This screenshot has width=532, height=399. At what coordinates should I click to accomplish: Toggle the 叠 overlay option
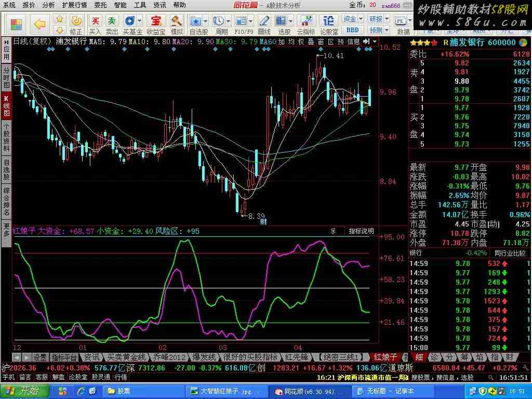311,42
